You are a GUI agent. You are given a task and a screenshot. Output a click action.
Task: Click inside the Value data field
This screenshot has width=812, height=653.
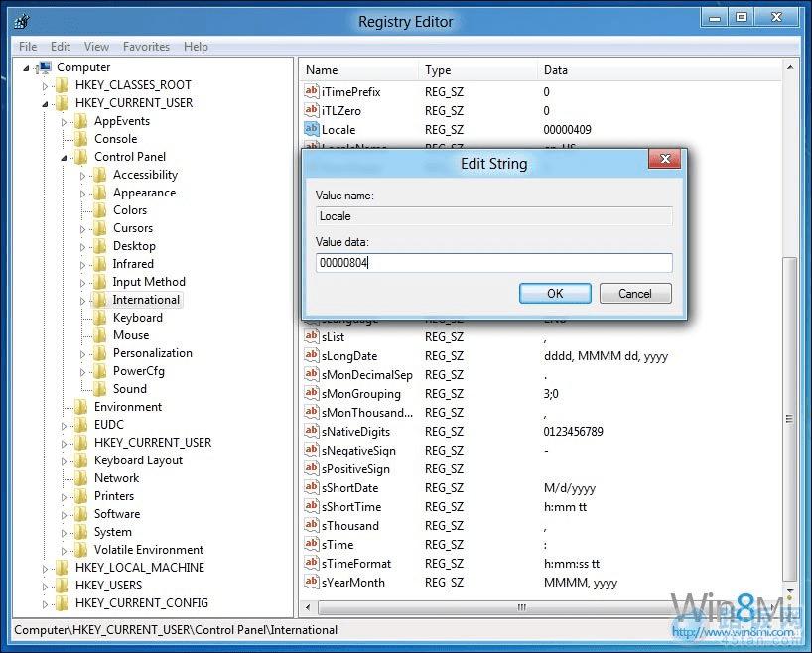(493, 262)
